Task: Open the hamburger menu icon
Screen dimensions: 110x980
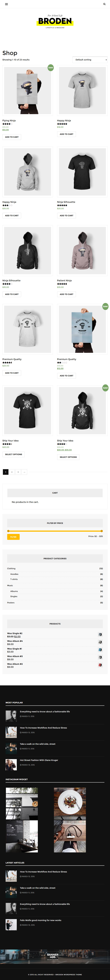Action: (6, 4)
